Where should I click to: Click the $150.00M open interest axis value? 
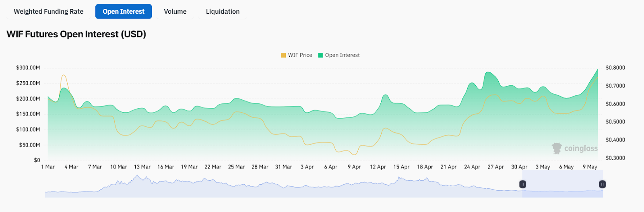coord(28,114)
